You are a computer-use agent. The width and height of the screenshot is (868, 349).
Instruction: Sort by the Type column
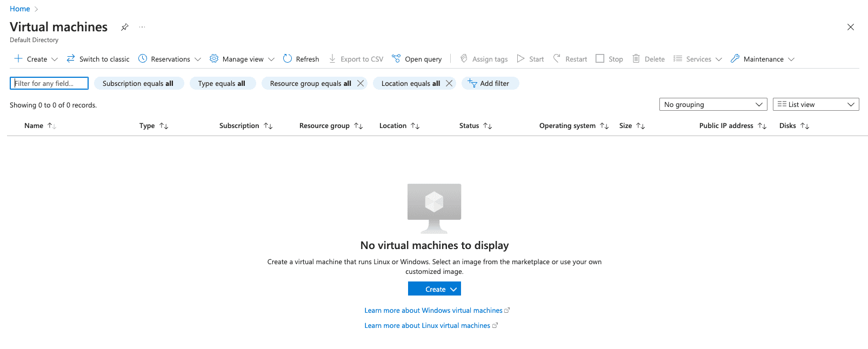click(154, 125)
